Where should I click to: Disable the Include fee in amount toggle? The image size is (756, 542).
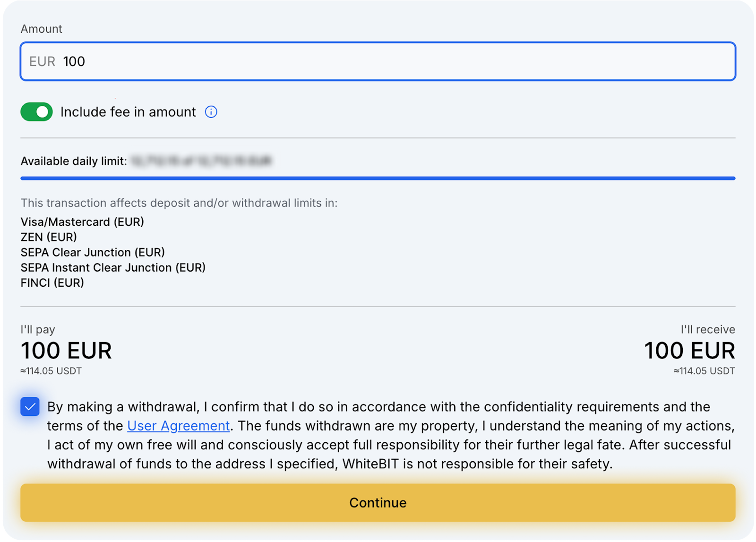37,112
